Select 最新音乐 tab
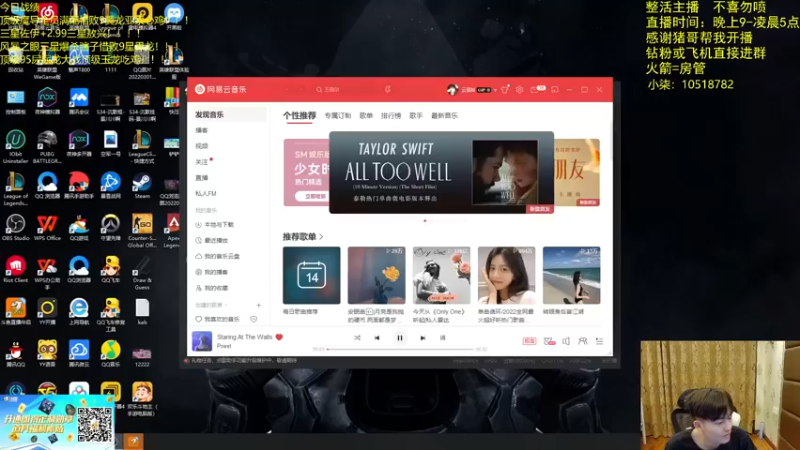The width and height of the screenshot is (800, 450). [444, 116]
